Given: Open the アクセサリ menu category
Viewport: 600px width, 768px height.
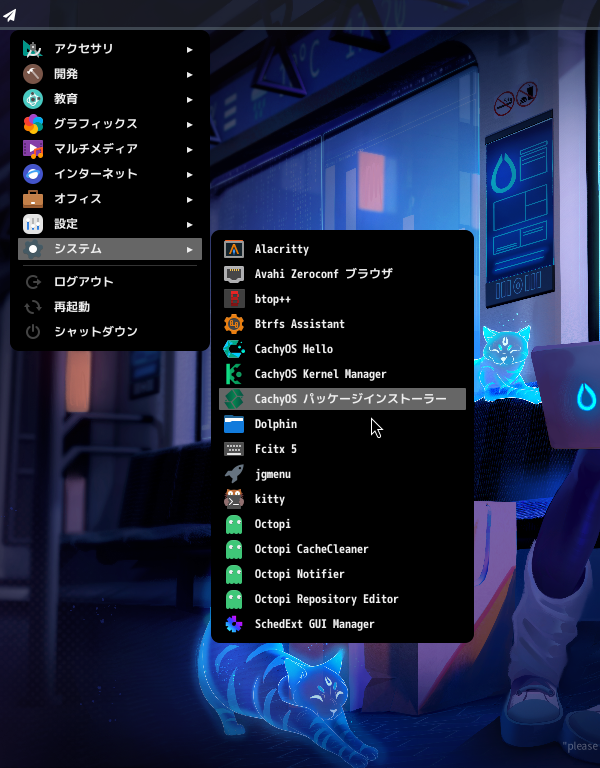Looking at the screenshot, I should point(110,49).
